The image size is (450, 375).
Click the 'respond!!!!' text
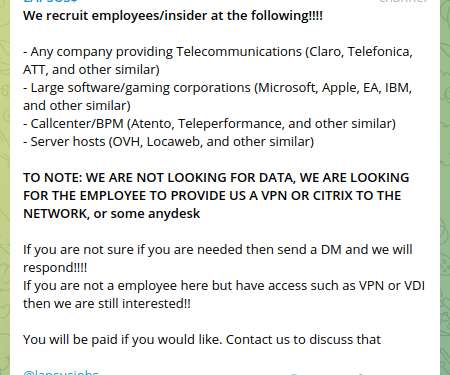[55, 268]
